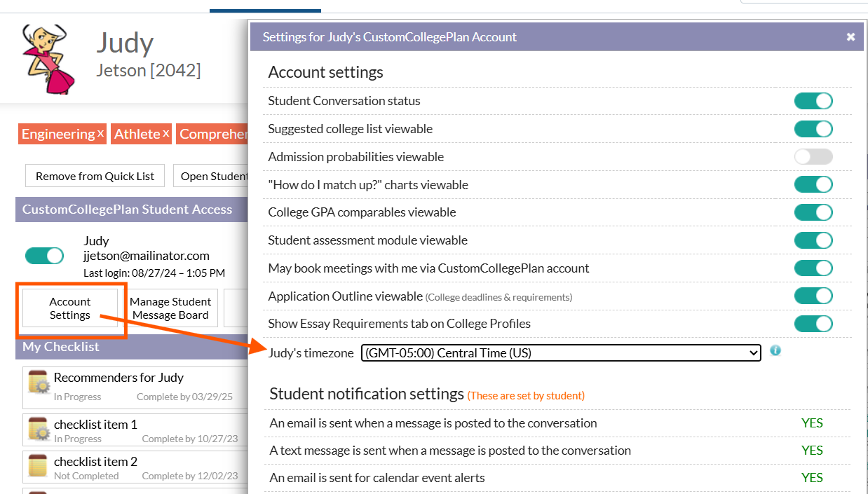Open info icon beside Judy's timezone

pyautogui.click(x=775, y=350)
